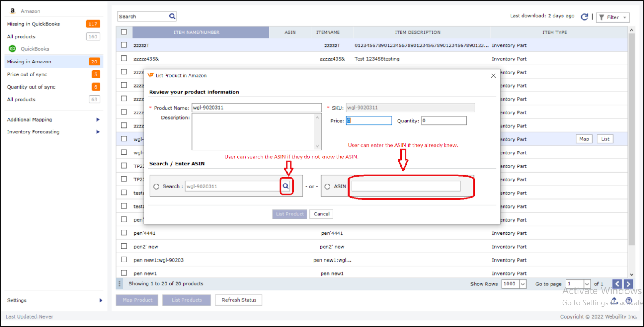Click the Refresh Status button
Screen dimensions: 644x327
click(239, 300)
